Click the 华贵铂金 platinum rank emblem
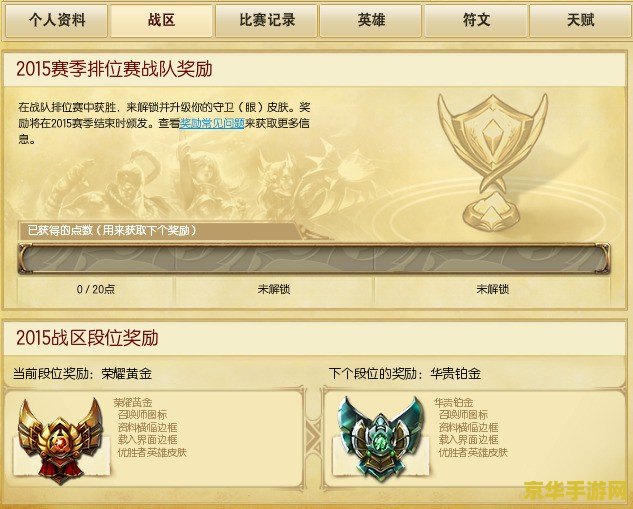Image resolution: width=633 pixels, height=509 pixels. [x=381, y=439]
